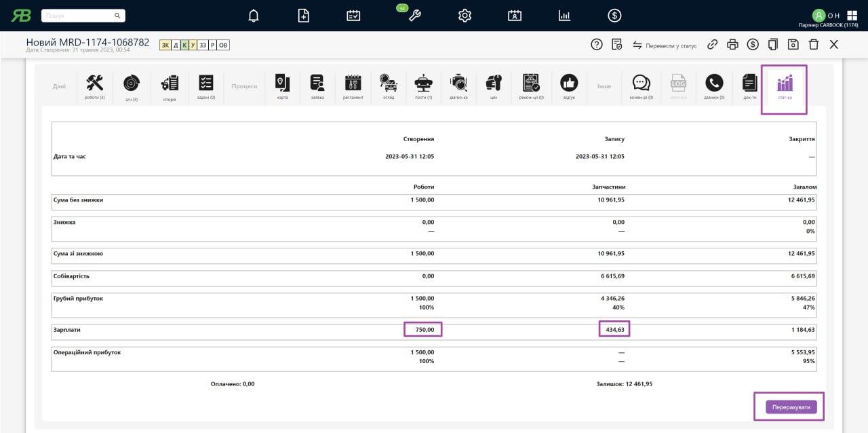Open the notifications bell in the top bar
The image size is (868, 433).
click(x=254, y=16)
